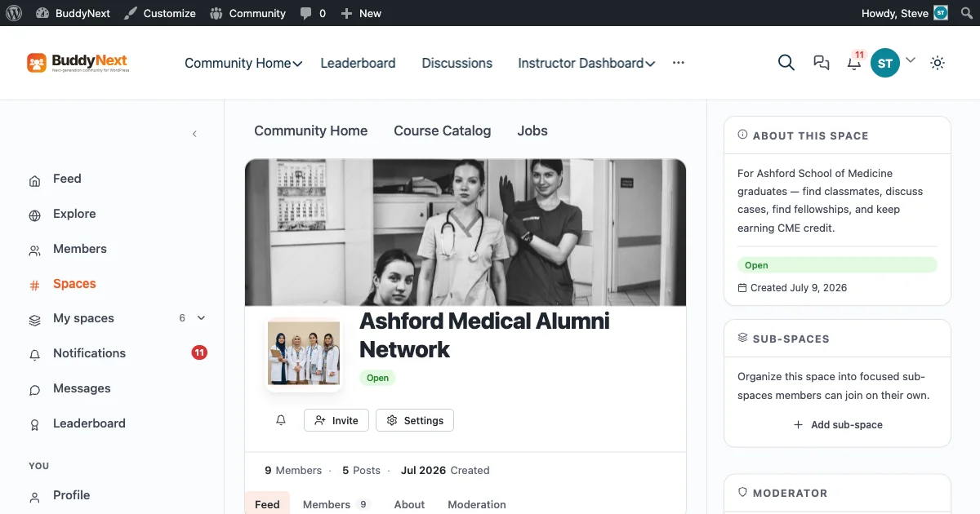Open Customize in admin bar
980x514 pixels.
click(160, 13)
